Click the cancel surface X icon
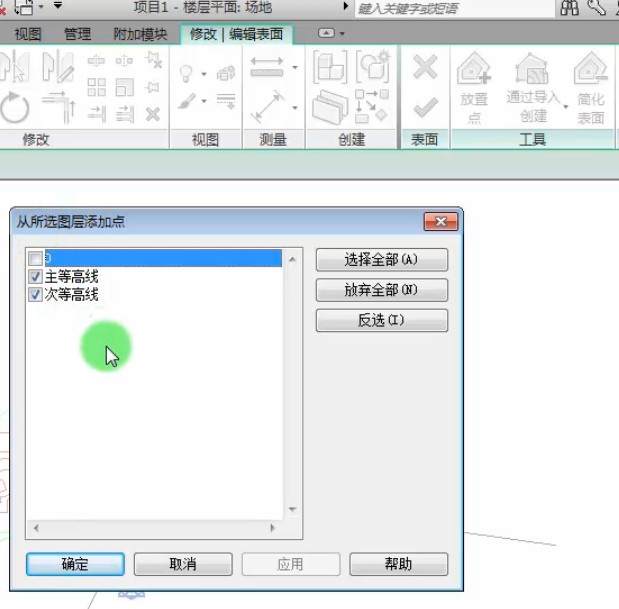The image size is (619, 609). coord(425,67)
